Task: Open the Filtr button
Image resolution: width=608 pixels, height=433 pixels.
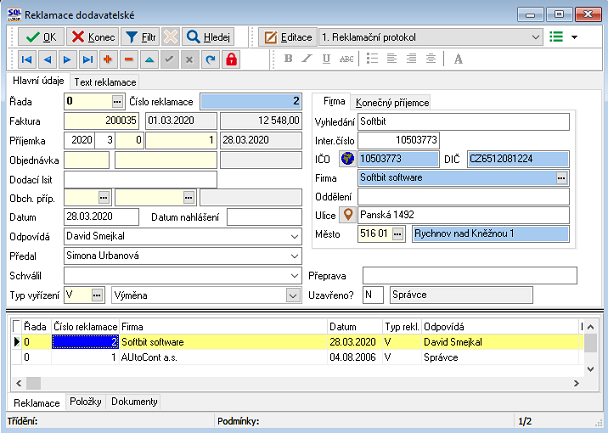Action: (140, 37)
